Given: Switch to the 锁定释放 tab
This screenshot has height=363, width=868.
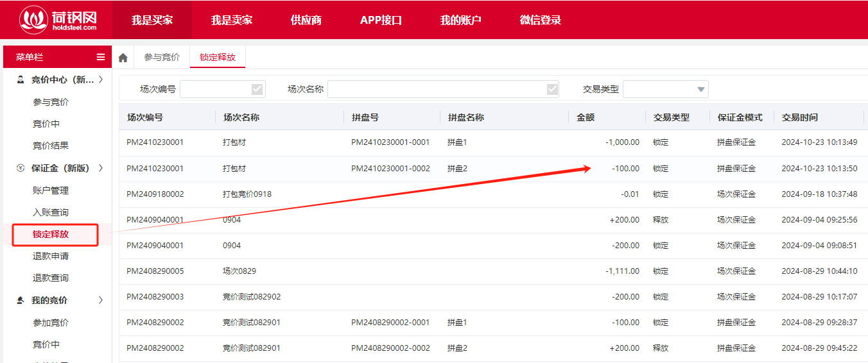Looking at the screenshot, I should [218, 57].
